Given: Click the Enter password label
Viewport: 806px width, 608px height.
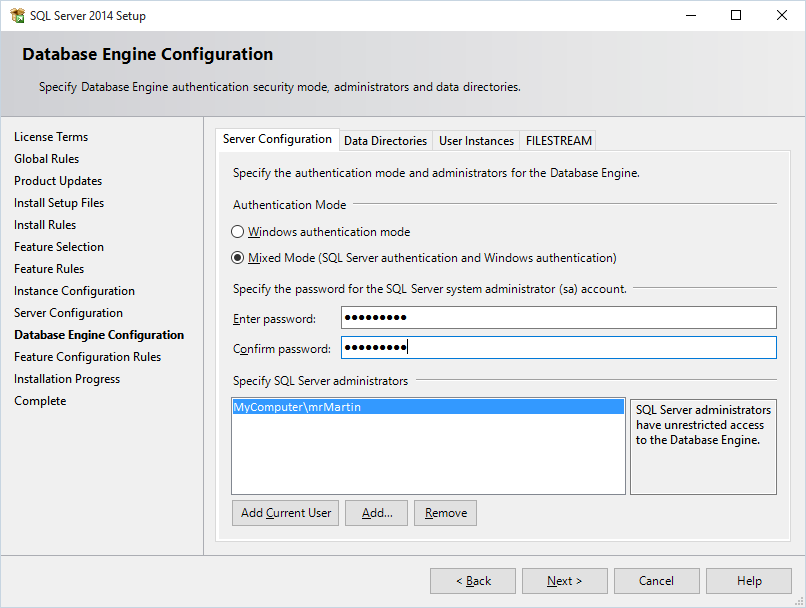Looking at the screenshot, I should (274, 319).
